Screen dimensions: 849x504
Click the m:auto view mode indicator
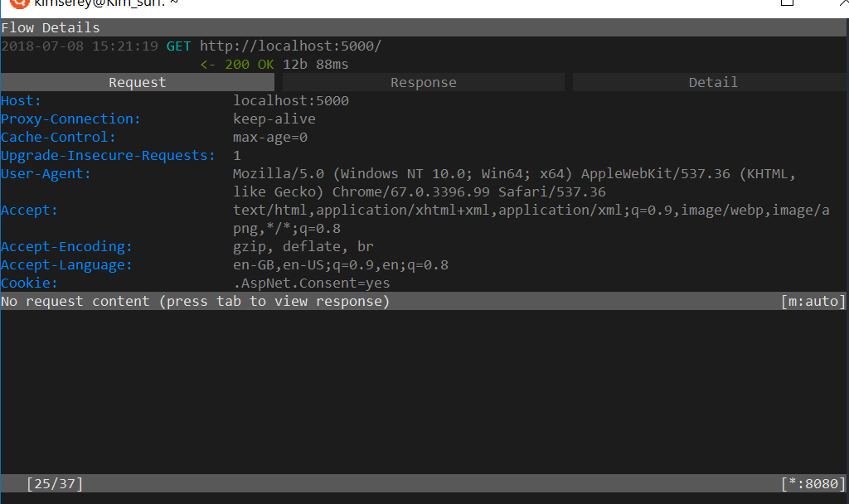pos(813,302)
